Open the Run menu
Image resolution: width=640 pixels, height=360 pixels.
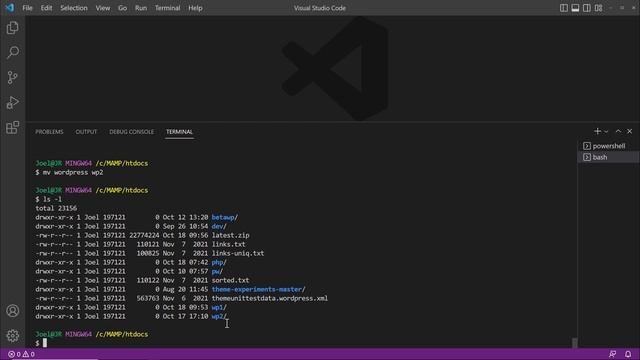(x=141, y=8)
